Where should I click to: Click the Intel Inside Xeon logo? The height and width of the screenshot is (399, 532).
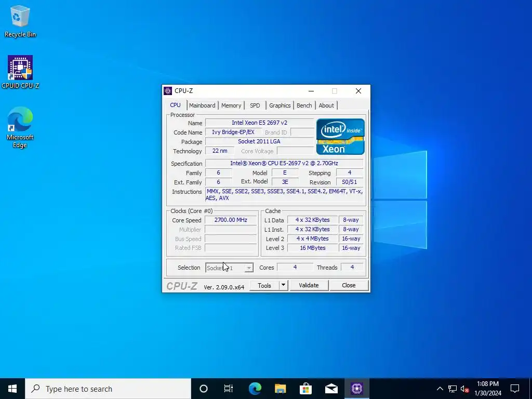pos(340,137)
